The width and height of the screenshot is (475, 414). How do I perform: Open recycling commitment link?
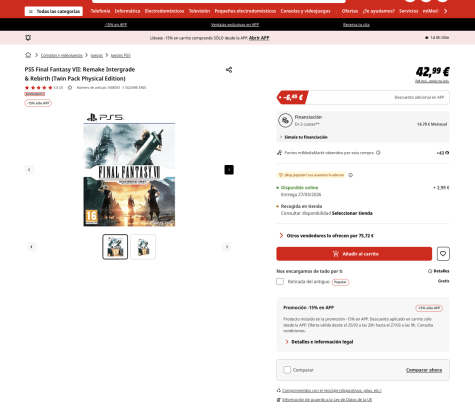(x=332, y=391)
